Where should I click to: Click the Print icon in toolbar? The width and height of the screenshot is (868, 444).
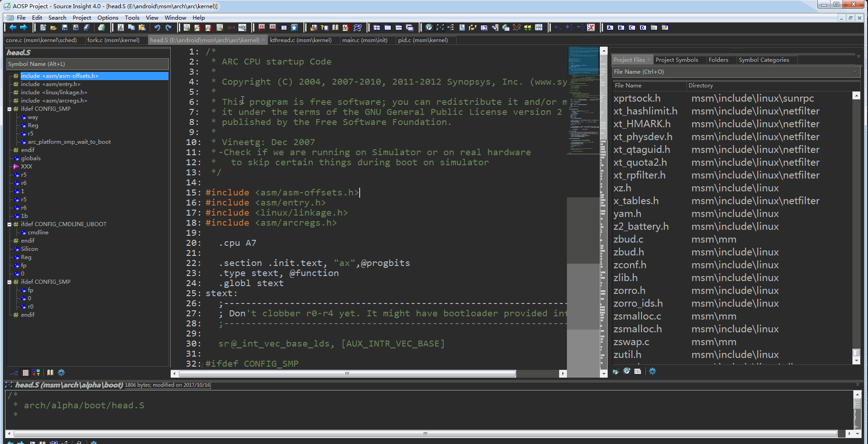[102, 27]
